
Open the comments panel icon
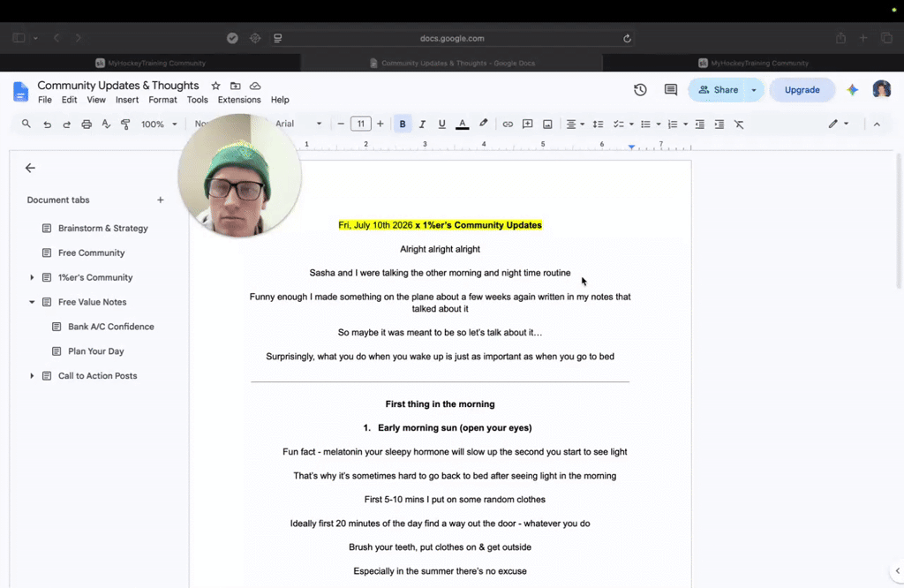671,90
